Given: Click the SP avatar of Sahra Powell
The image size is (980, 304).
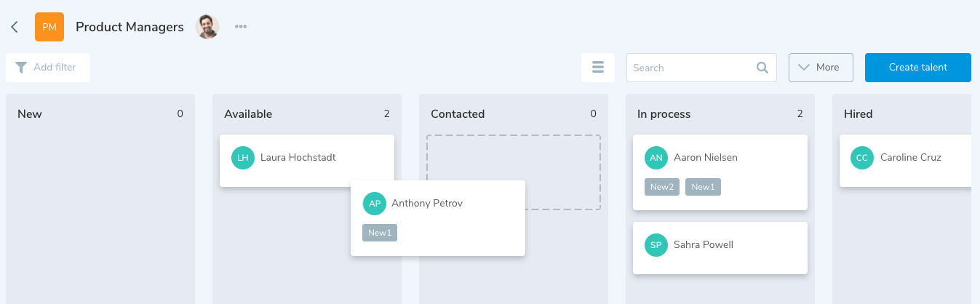Looking at the screenshot, I should click(x=656, y=245).
